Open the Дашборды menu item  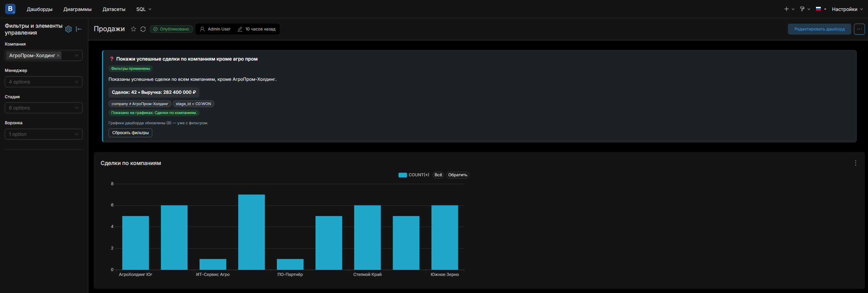(40, 9)
